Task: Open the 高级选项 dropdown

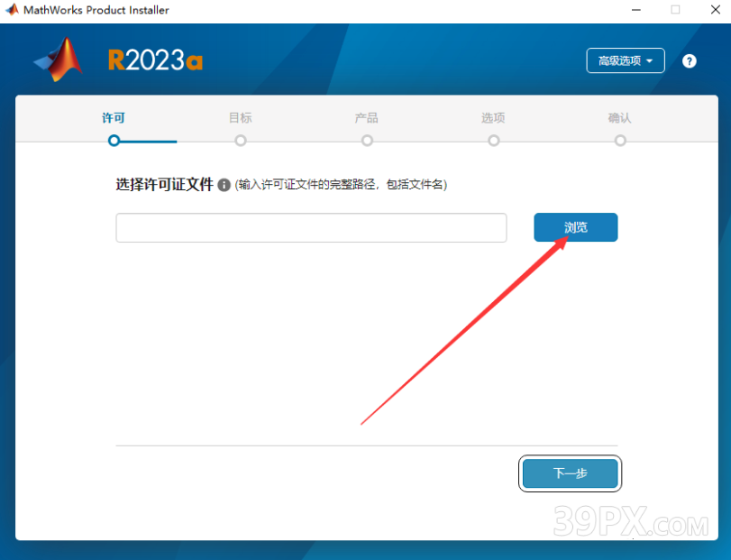Action: 626,60
